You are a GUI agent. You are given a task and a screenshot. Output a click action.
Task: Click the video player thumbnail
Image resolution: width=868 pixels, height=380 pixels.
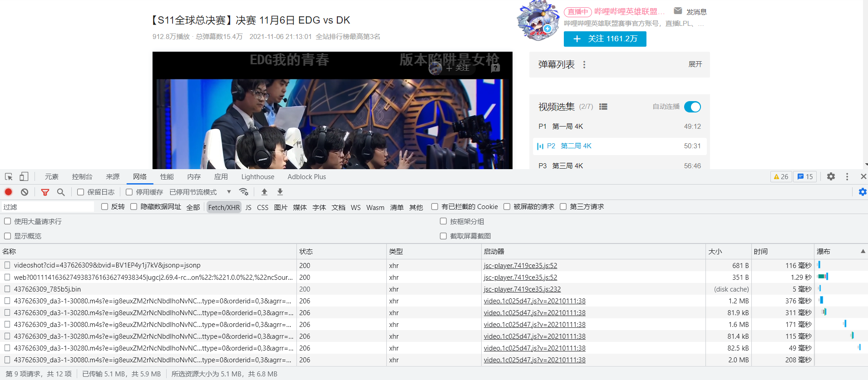tap(332, 111)
